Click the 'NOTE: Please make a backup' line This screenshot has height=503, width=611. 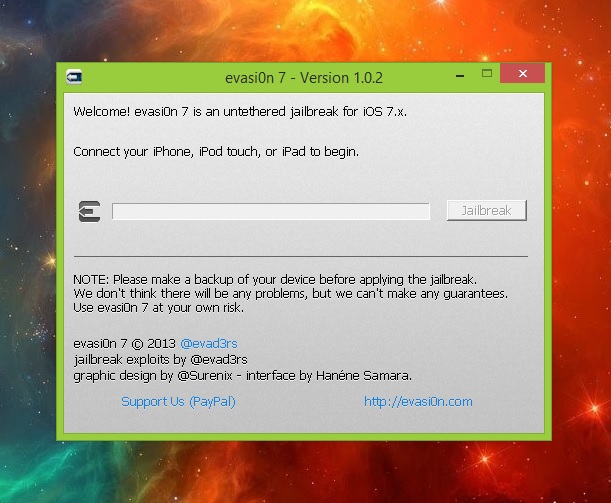pos(275,279)
